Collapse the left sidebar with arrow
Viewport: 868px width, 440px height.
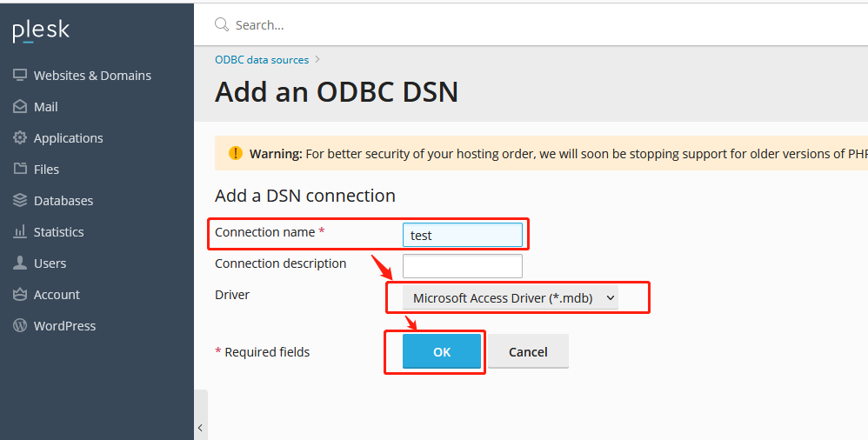point(200,427)
